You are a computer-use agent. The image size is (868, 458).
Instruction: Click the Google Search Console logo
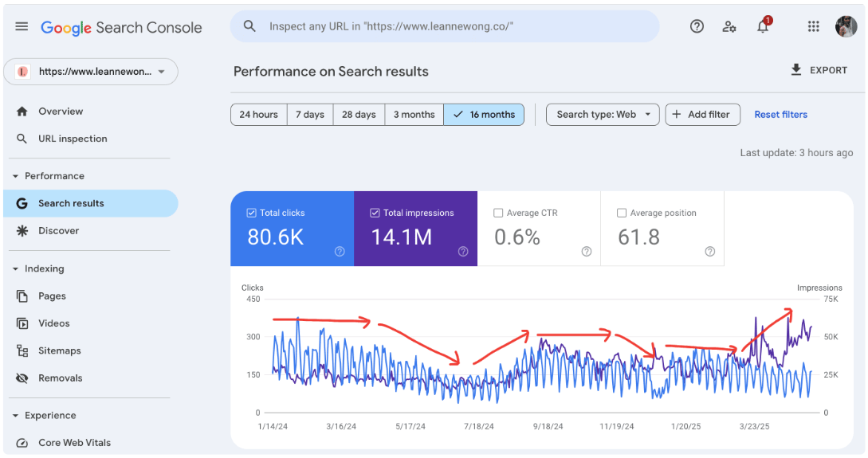coord(121,28)
